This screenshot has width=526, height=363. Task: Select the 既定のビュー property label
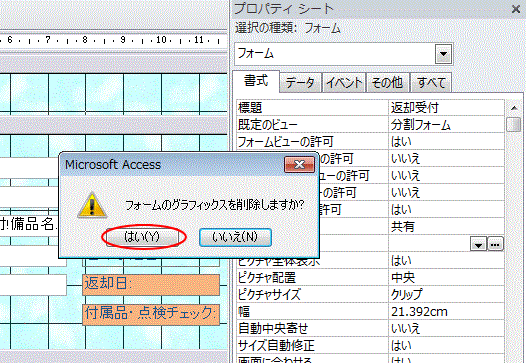312,125
